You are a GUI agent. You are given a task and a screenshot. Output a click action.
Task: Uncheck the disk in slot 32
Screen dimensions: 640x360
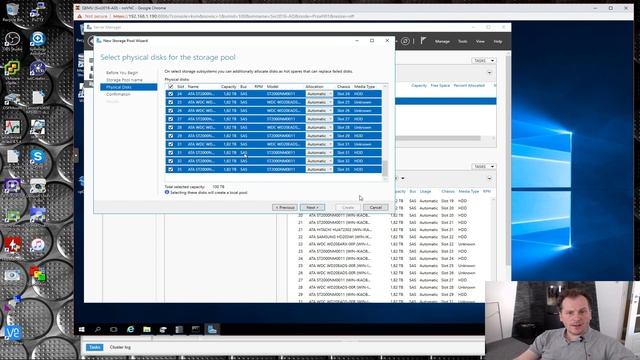click(x=171, y=161)
